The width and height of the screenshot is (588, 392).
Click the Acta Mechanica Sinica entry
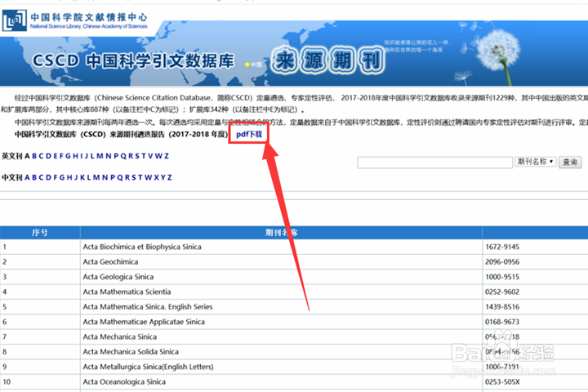119,336
